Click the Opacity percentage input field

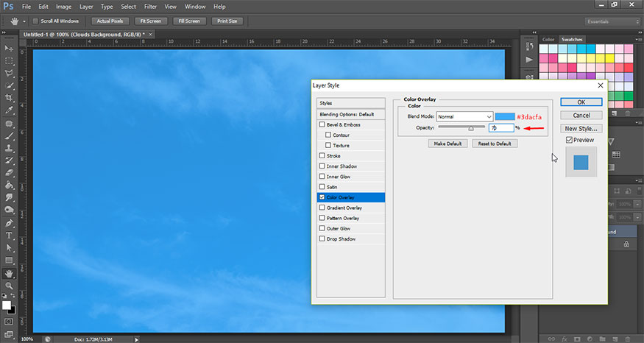tap(500, 128)
